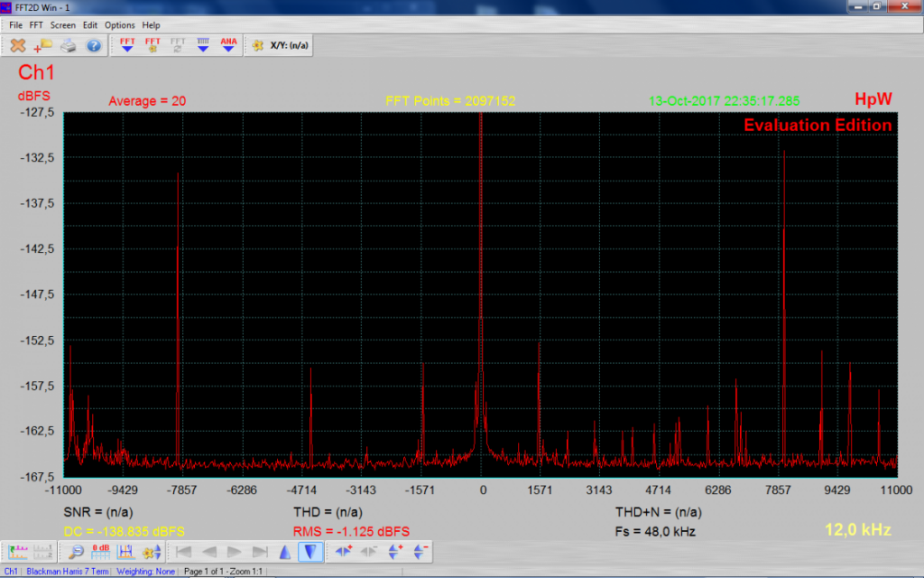Toggle the upward-pointing blue triangle button
Image resolution: width=924 pixels, height=578 pixels.
(x=285, y=552)
